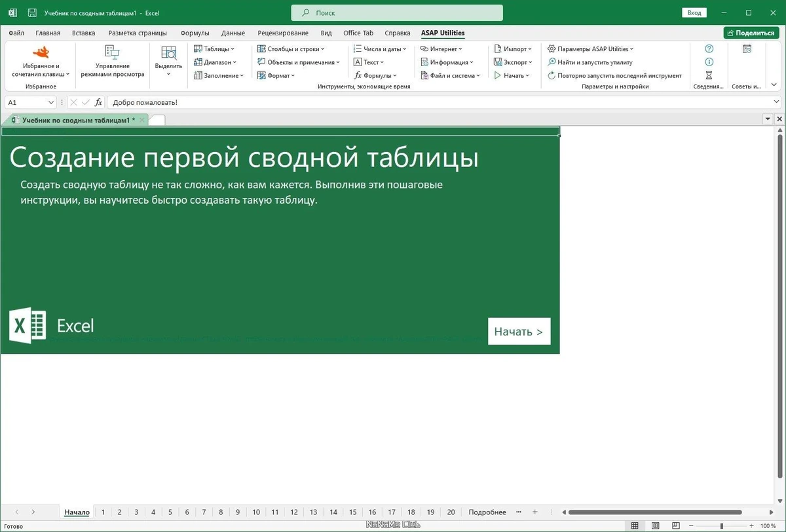The height and width of the screenshot is (532, 786).
Task: Open the document tab list dropdown arrow
Action: [x=768, y=119]
